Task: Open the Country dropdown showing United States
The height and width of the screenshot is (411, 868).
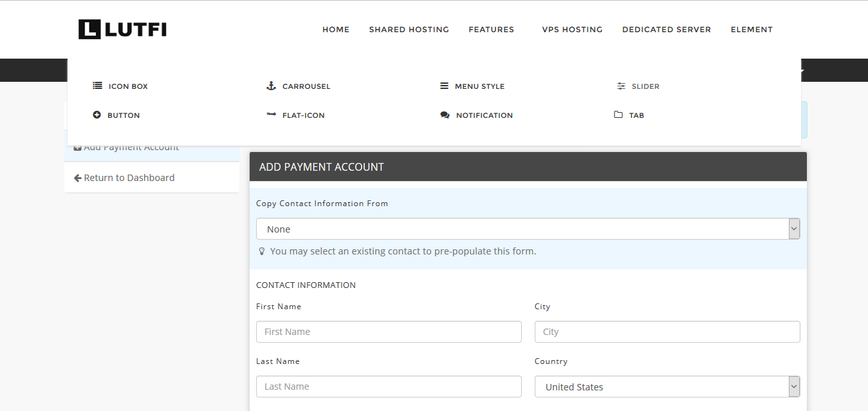Action: coord(667,387)
